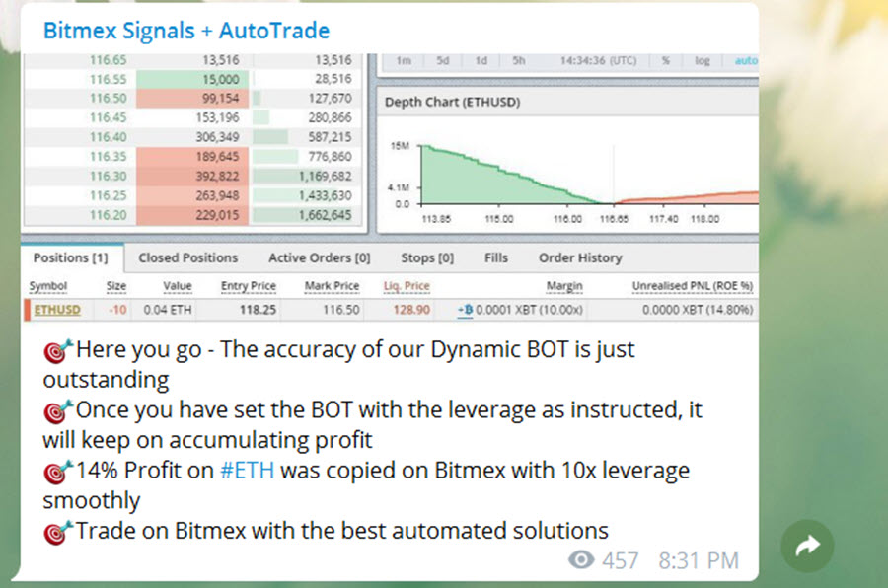Click the entry price 118.25
The image size is (888, 588).
coord(258,310)
